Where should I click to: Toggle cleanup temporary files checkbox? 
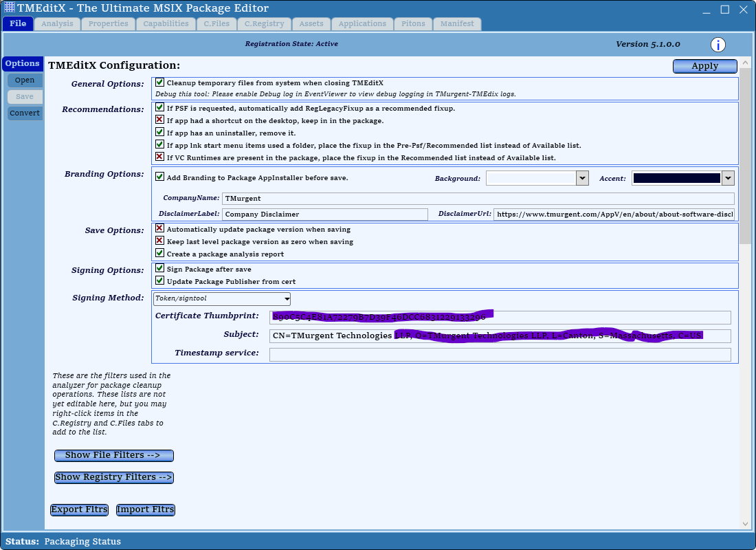pos(159,82)
